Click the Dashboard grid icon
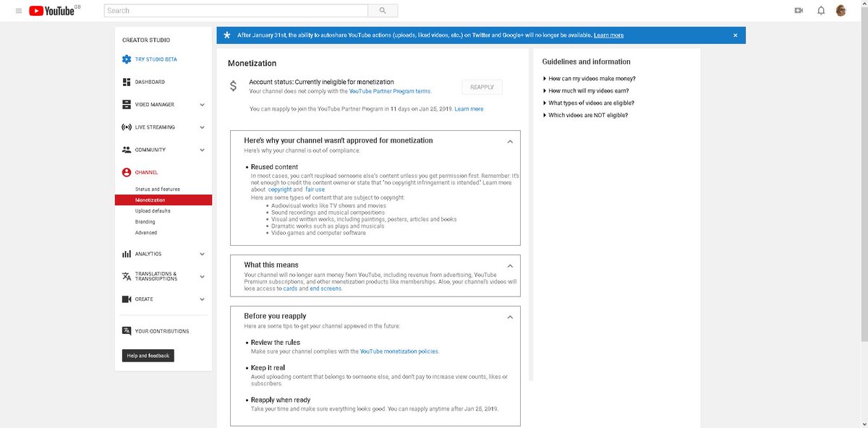 coord(127,82)
